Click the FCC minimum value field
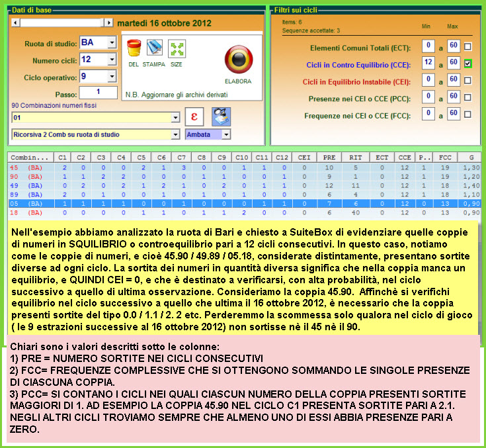Image resolution: width=486 pixels, height=448 pixels. pyautogui.click(x=428, y=114)
